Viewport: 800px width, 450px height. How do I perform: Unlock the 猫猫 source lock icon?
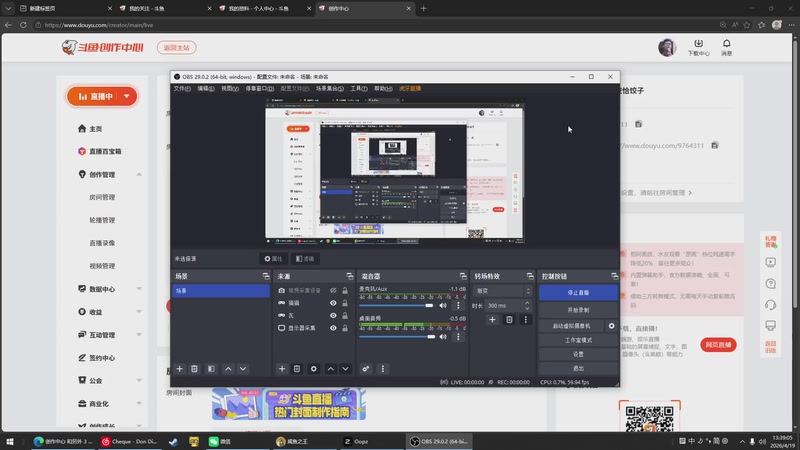point(345,303)
